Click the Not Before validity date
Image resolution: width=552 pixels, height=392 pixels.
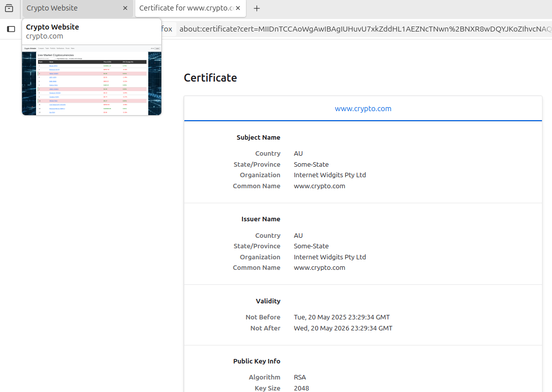[x=342, y=317]
